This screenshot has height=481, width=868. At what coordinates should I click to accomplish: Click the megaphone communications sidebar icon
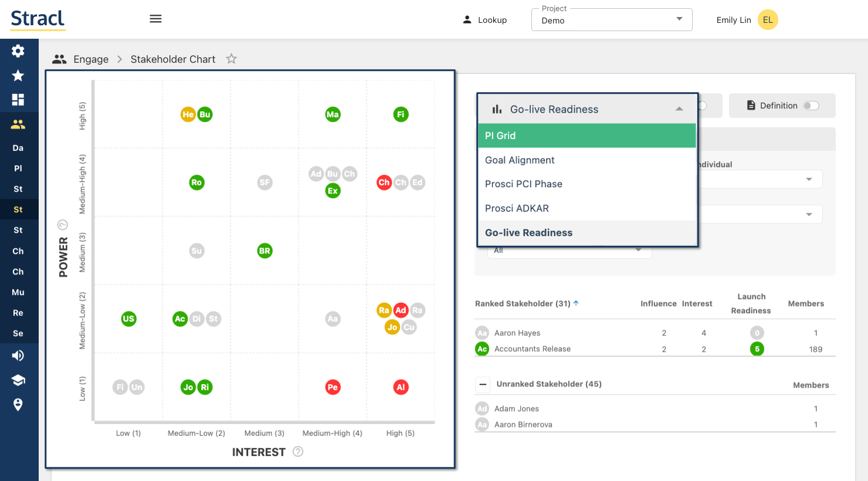[18, 355]
